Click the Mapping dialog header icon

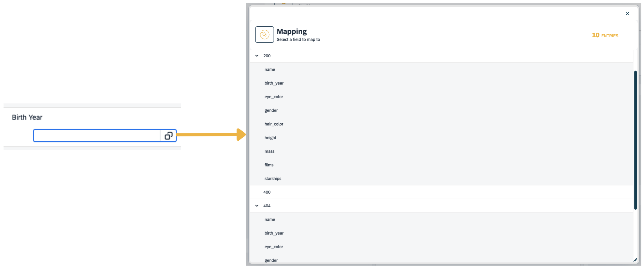(264, 35)
